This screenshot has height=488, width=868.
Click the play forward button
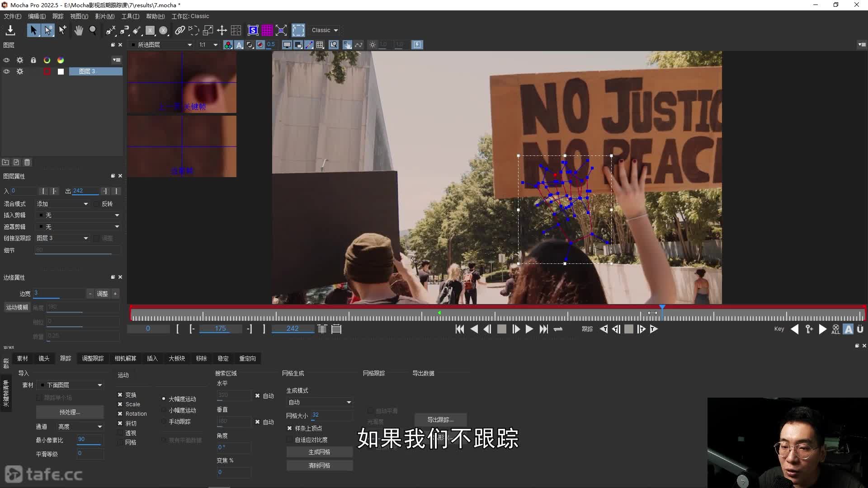coord(529,329)
